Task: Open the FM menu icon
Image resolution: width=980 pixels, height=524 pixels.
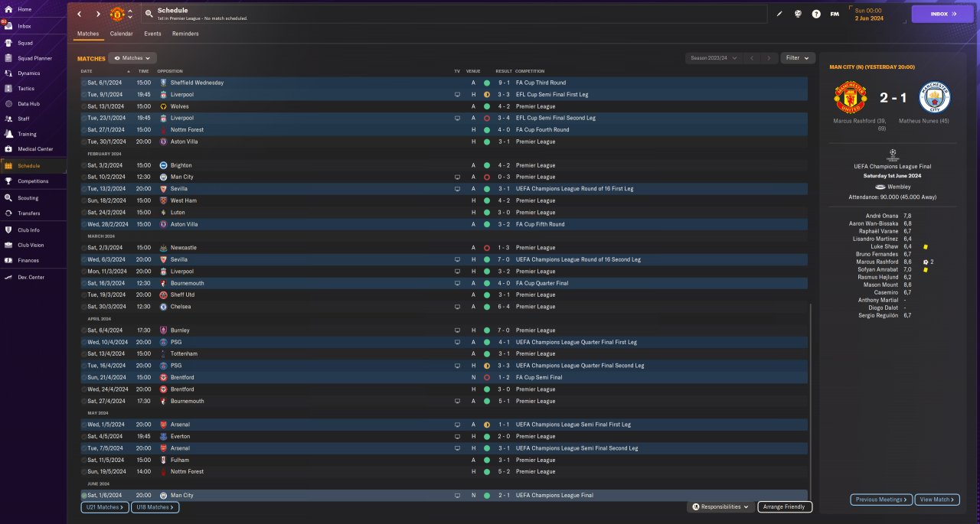Action: coord(835,14)
